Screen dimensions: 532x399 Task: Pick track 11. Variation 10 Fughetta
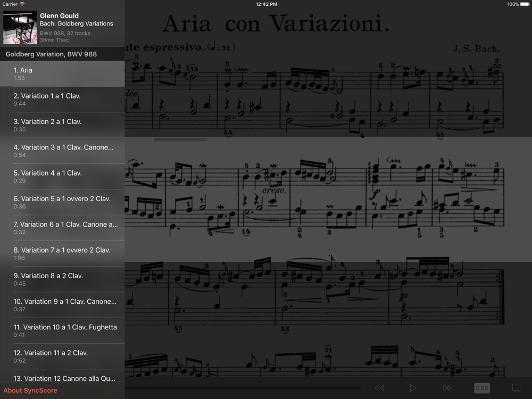tap(62, 331)
